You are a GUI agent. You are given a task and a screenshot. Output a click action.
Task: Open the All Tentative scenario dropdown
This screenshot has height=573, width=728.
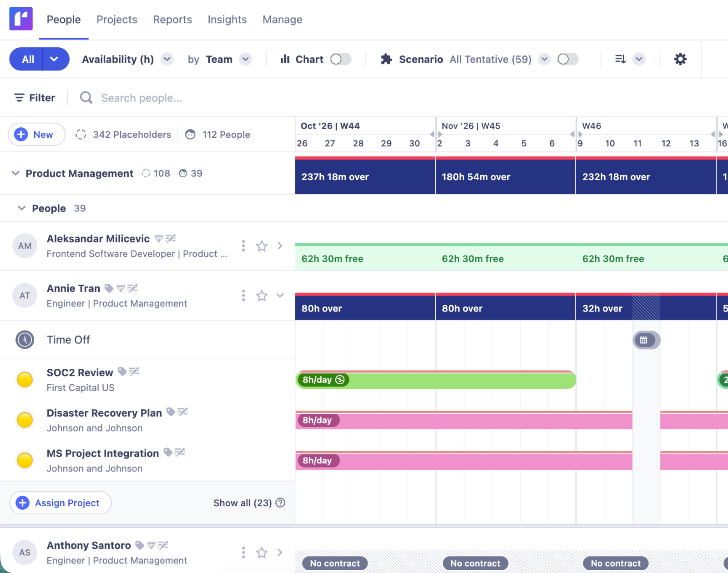tap(544, 59)
